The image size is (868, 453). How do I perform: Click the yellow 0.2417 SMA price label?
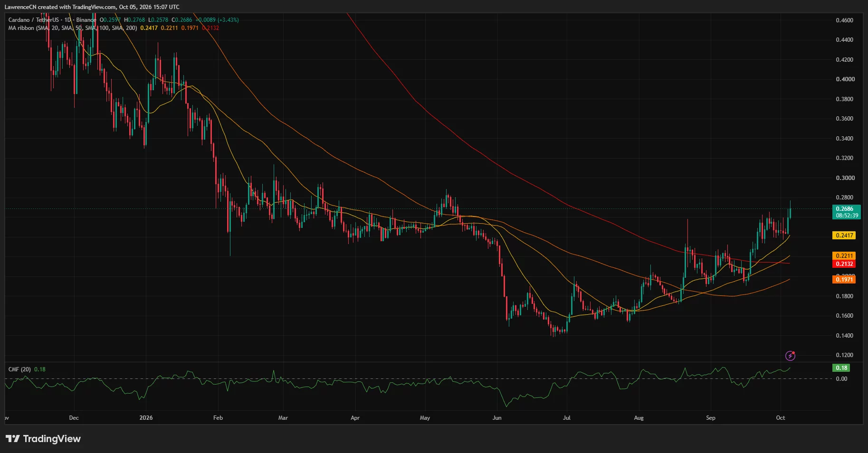[844, 236]
